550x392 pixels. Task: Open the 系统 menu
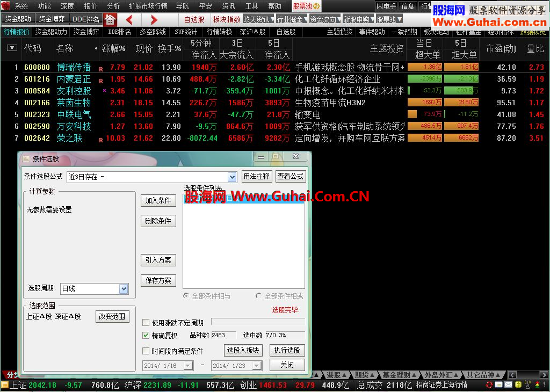(21, 6)
